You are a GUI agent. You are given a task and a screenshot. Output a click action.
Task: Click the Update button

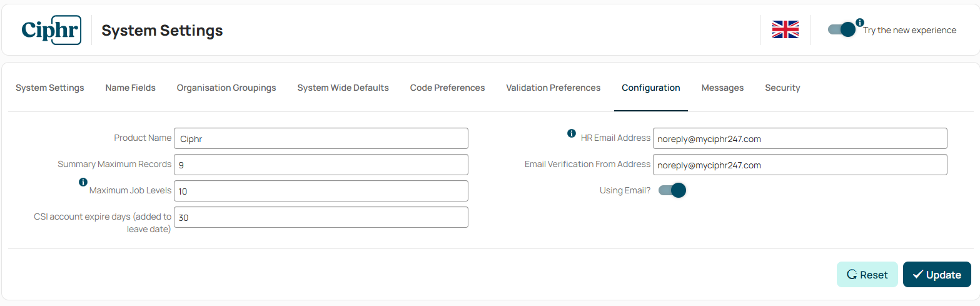point(937,275)
